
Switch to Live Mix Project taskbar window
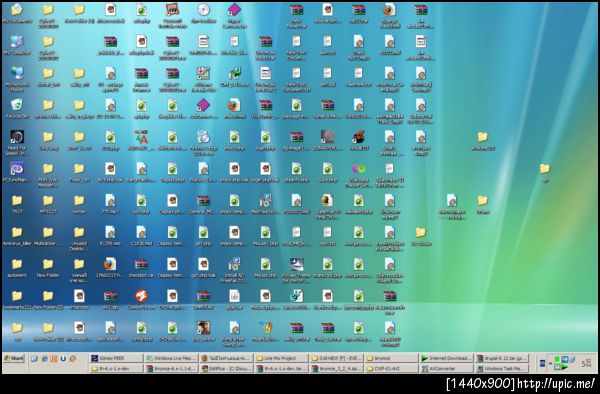tap(281, 358)
